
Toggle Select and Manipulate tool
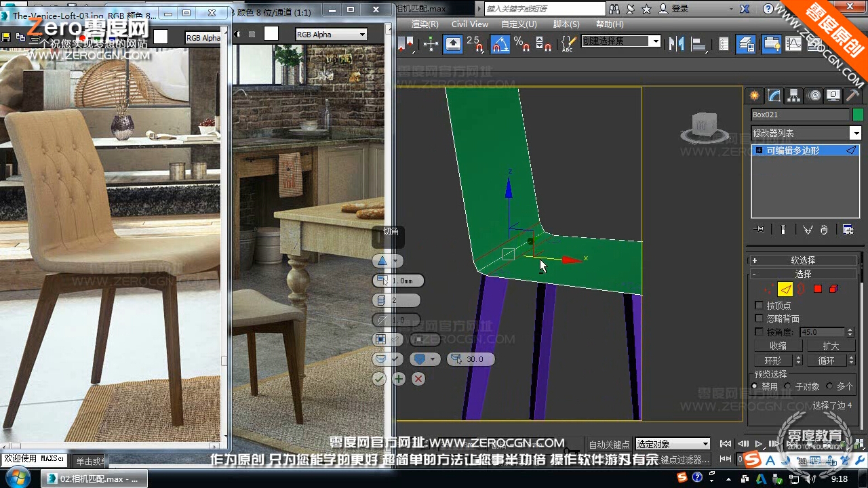431,44
